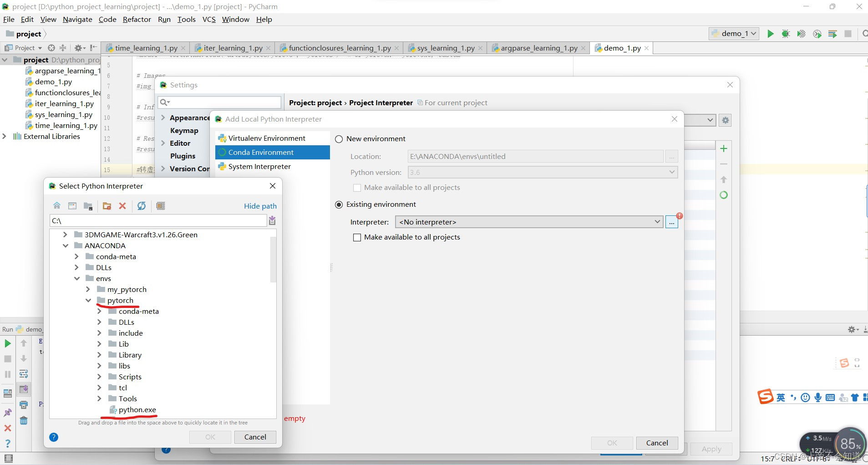868x465 pixels.
Task: Click the file chooser vertical scrollbar
Action: click(273, 260)
